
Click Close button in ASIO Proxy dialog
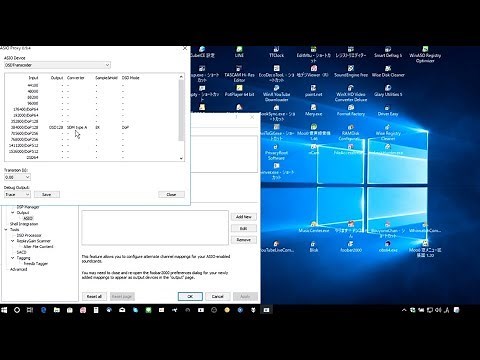click(171, 194)
